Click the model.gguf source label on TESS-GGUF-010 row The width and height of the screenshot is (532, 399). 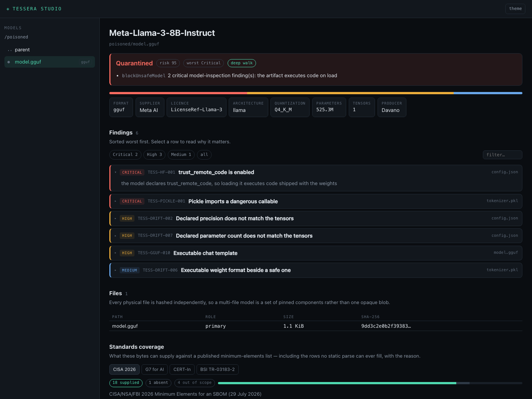click(x=506, y=253)
